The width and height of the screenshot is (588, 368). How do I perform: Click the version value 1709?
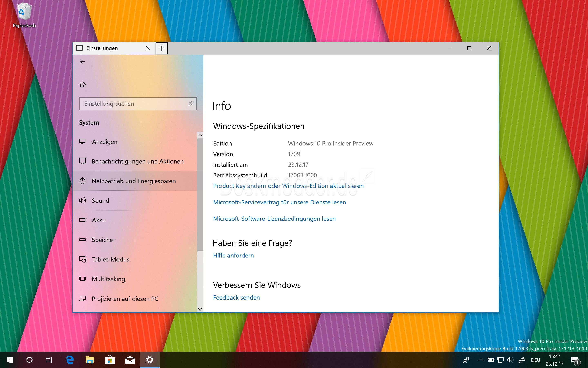pos(294,154)
